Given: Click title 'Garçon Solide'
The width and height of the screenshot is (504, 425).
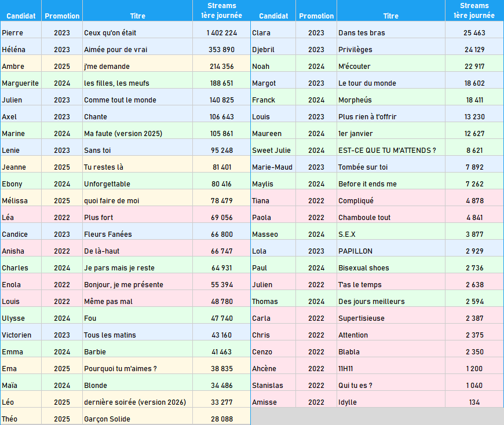Looking at the screenshot, I should 137,416.
